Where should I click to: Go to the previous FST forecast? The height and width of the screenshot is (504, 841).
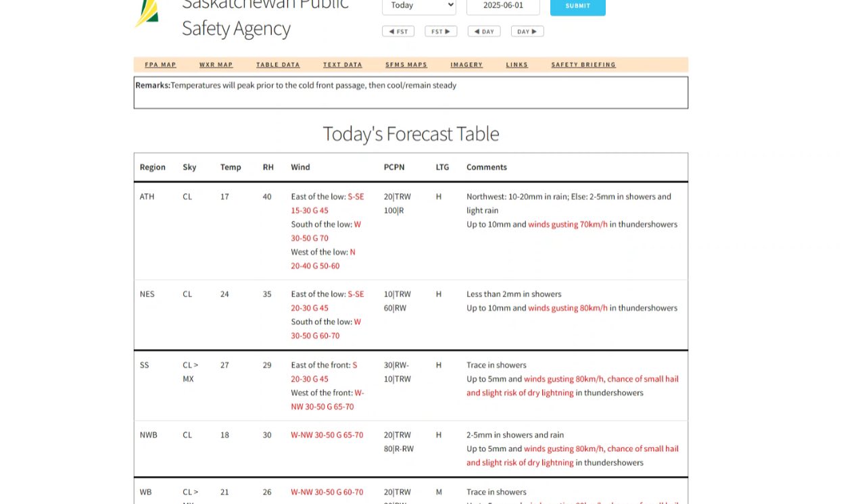coord(398,31)
